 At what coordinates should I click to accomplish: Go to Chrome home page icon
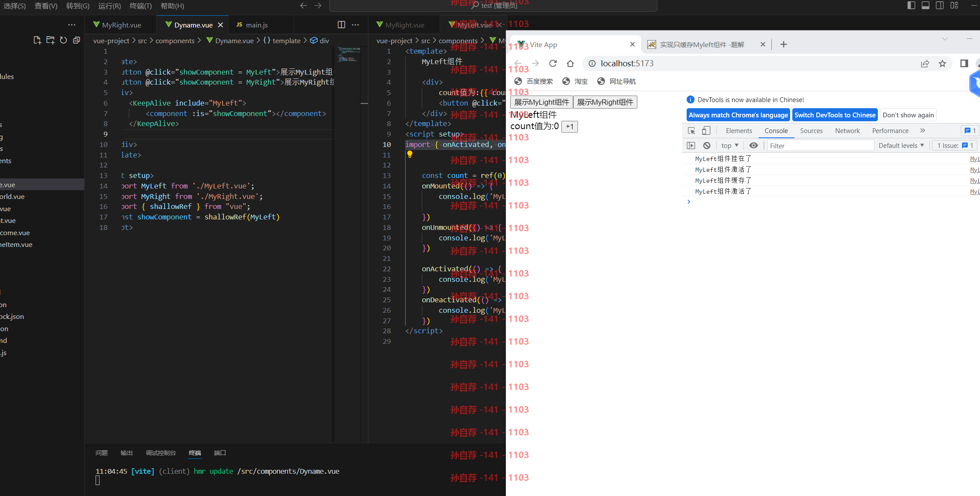(570, 63)
